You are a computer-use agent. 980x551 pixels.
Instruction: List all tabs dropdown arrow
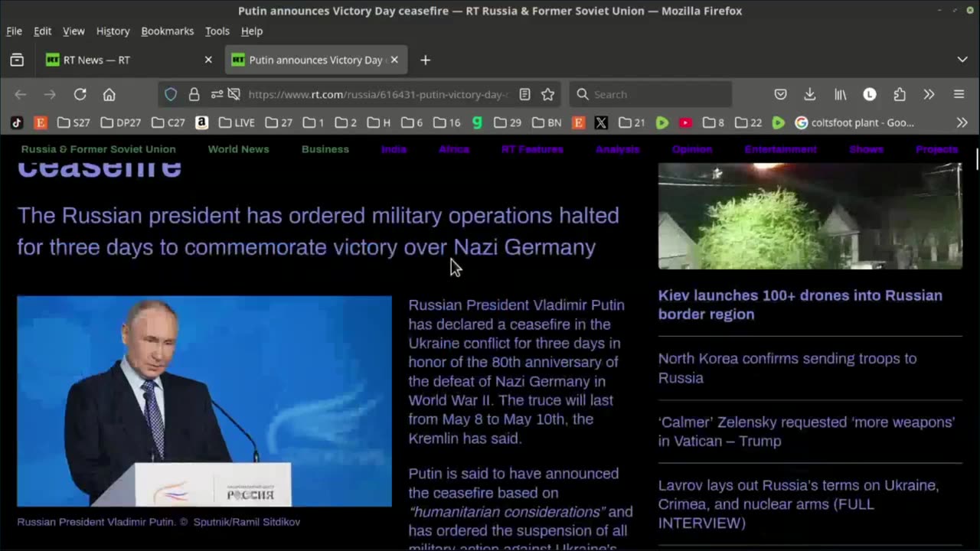(x=962, y=60)
